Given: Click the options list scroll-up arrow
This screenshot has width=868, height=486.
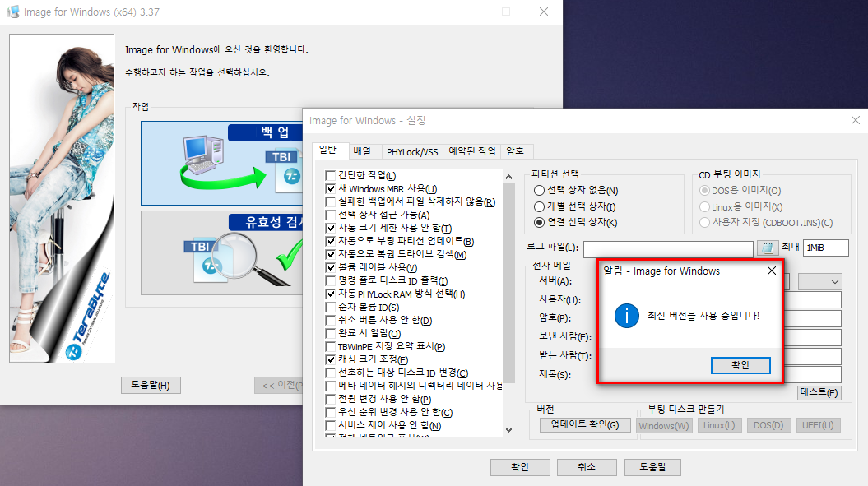Looking at the screenshot, I should pyautogui.click(x=508, y=177).
